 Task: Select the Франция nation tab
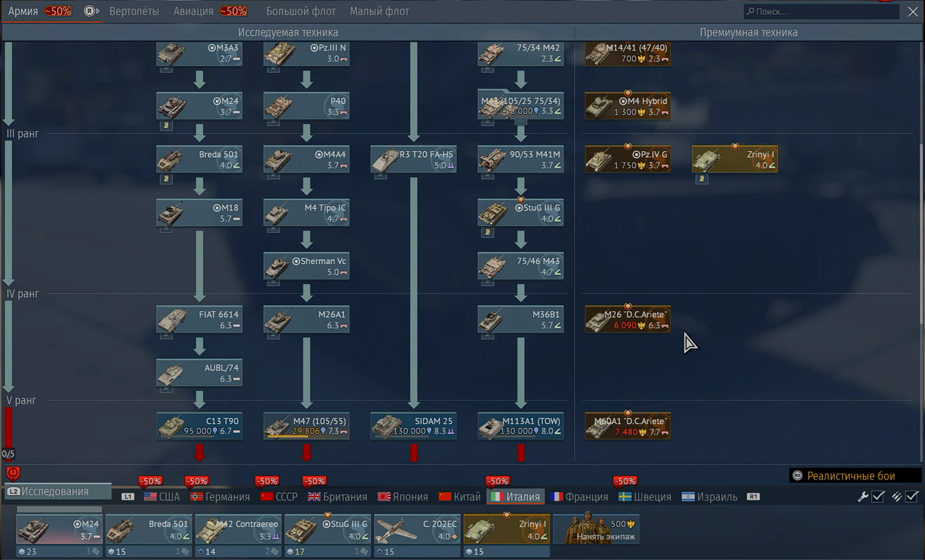click(580, 497)
